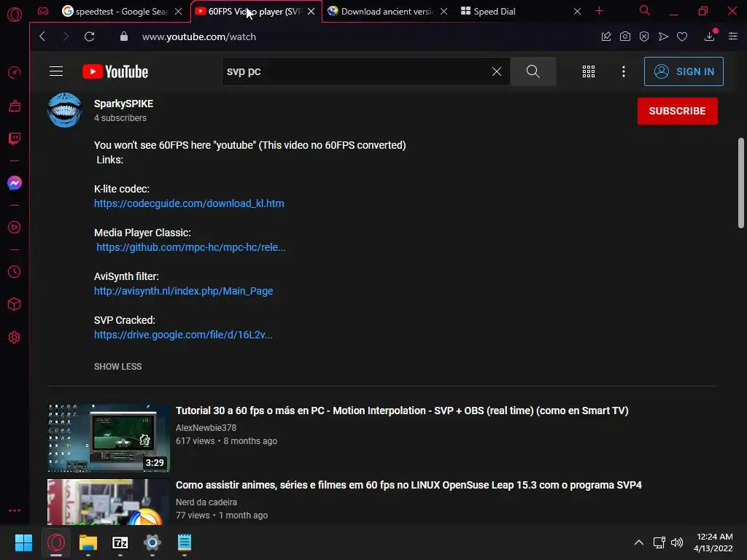Open Messenger panel in sidebar

click(15, 183)
